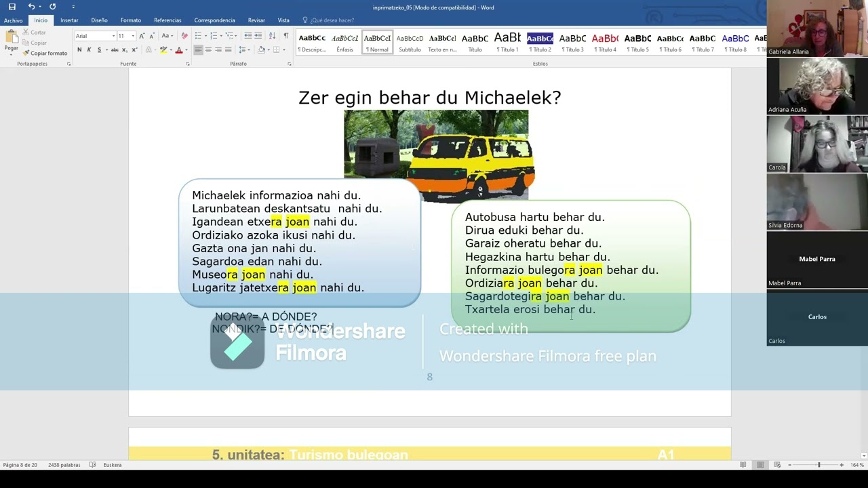This screenshot has height=488, width=868.
Task: Switch to print layout view in status bar
Action: (760, 465)
